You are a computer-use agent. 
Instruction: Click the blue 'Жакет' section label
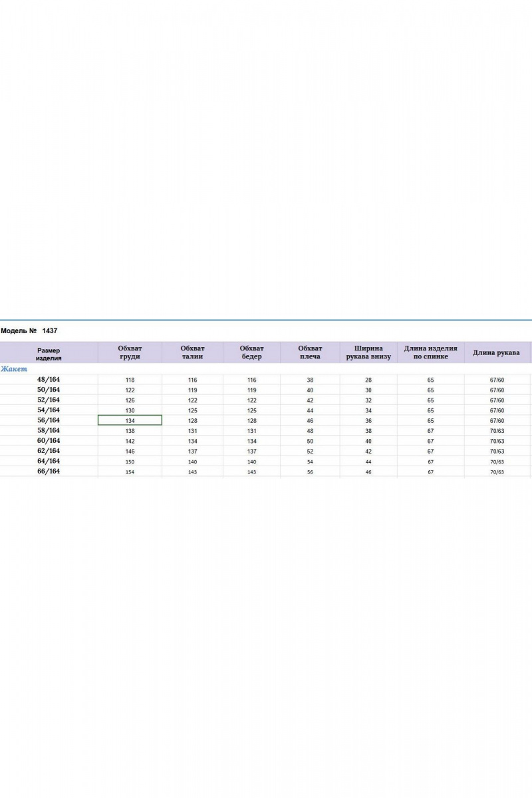14,369
